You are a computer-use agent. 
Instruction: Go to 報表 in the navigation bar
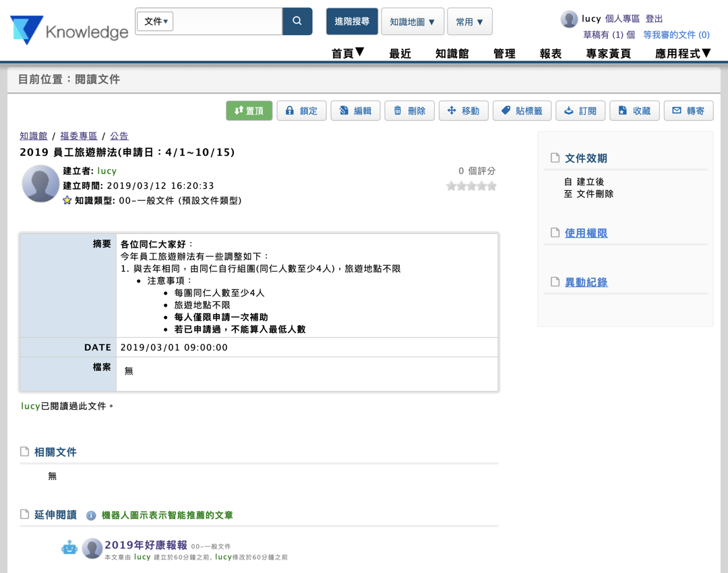click(551, 54)
